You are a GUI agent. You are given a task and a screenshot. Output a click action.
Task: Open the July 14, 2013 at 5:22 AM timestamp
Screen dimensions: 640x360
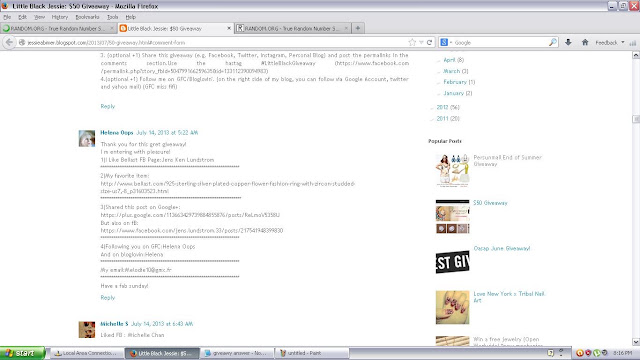pyautogui.click(x=167, y=133)
